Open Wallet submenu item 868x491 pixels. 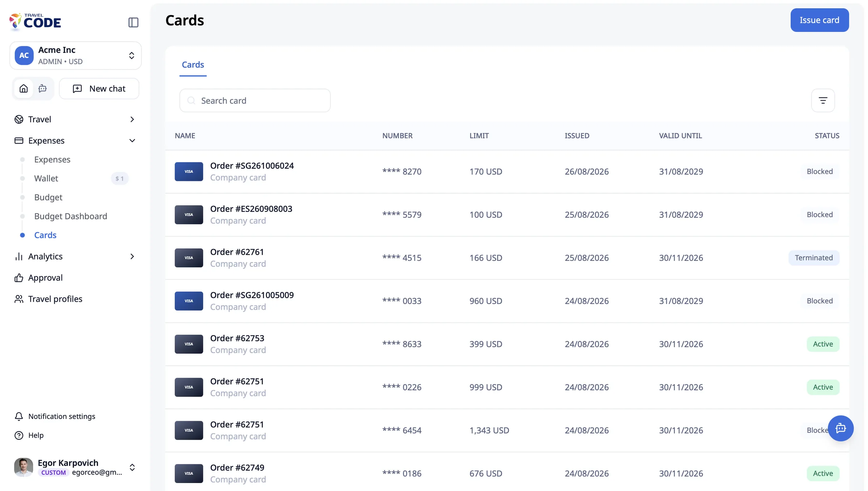(x=46, y=178)
